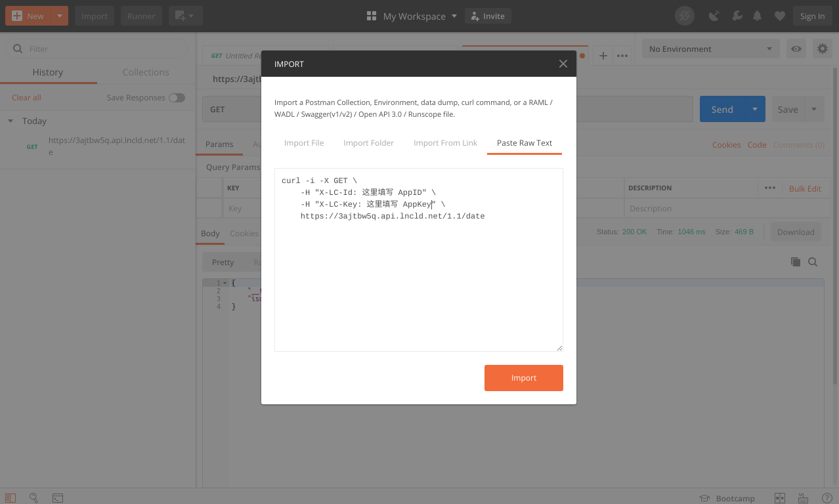
Task: Click environment quick look eye icon
Action: click(x=796, y=49)
